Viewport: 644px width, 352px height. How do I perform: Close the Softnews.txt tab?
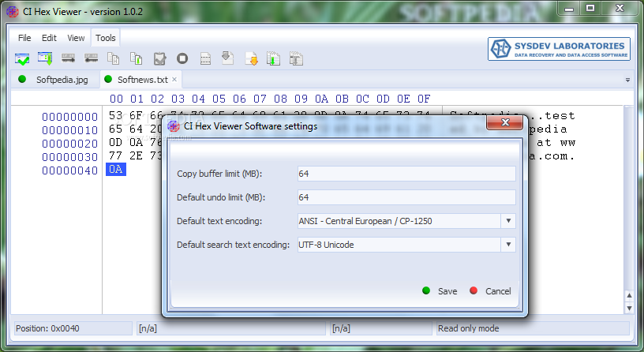[174, 79]
